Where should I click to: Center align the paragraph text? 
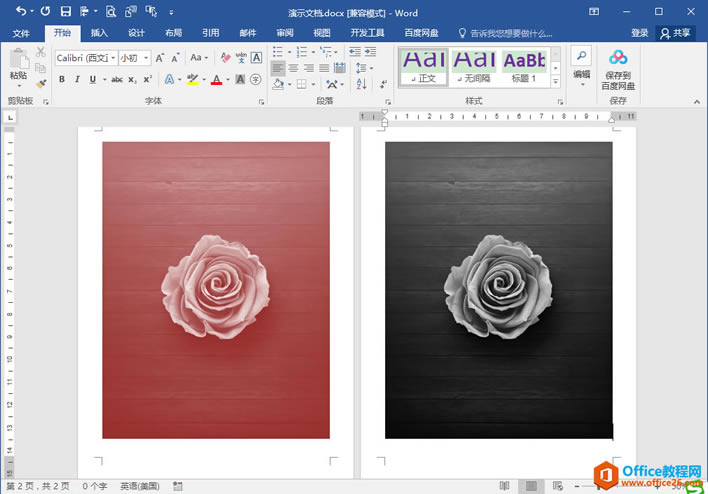(x=293, y=68)
